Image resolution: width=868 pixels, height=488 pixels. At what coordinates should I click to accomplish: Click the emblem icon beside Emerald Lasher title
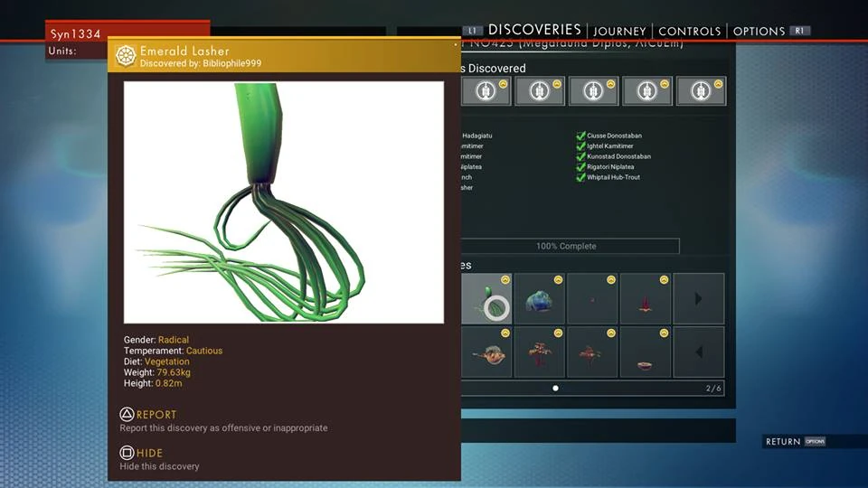click(x=126, y=56)
